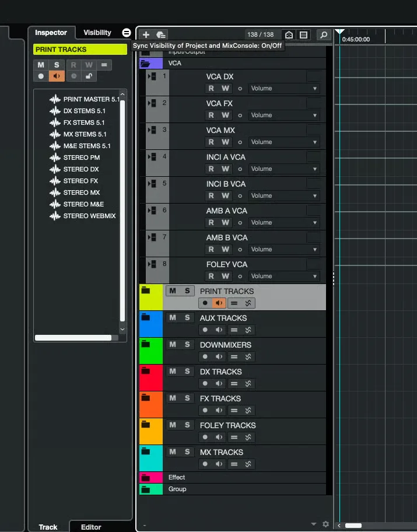Click PRINT TRACKS phase-coherent icon
Image resolution: width=417 pixels, height=532 pixels.
248,303
